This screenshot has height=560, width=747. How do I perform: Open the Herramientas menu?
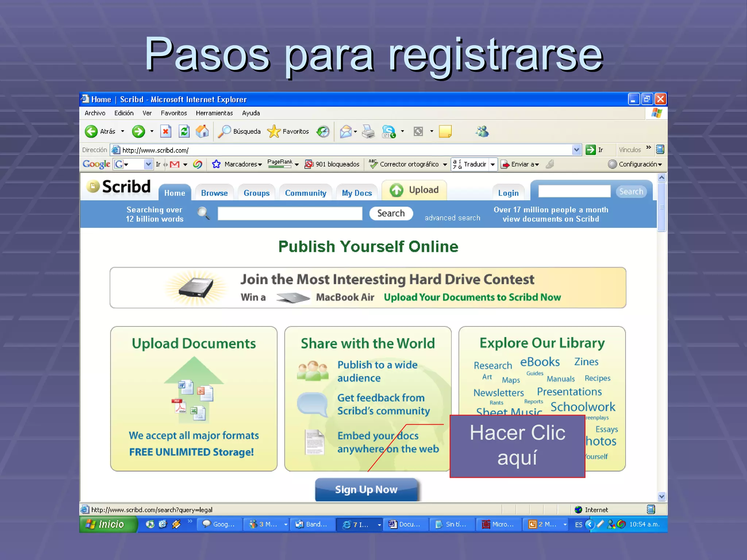tap(214, 113)
